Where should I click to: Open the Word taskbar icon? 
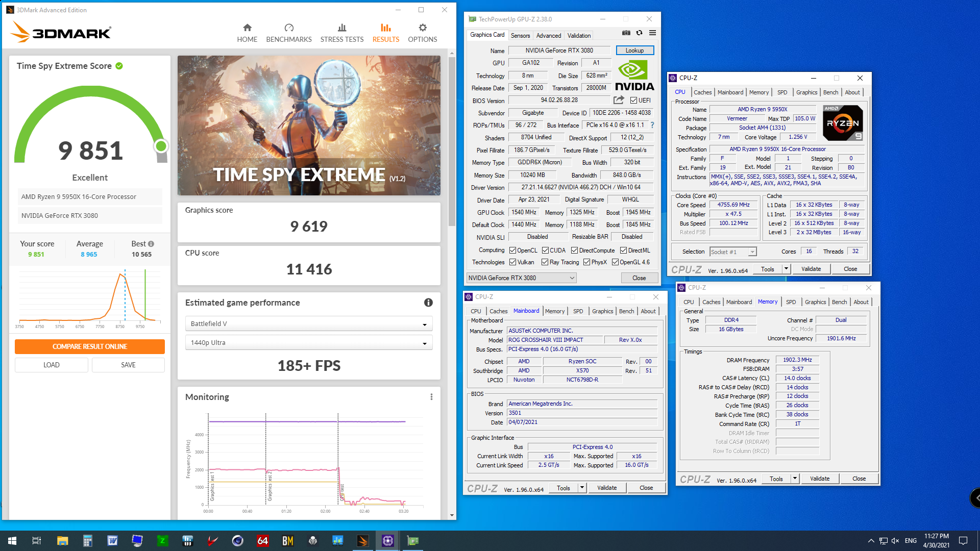click(112, 541)
